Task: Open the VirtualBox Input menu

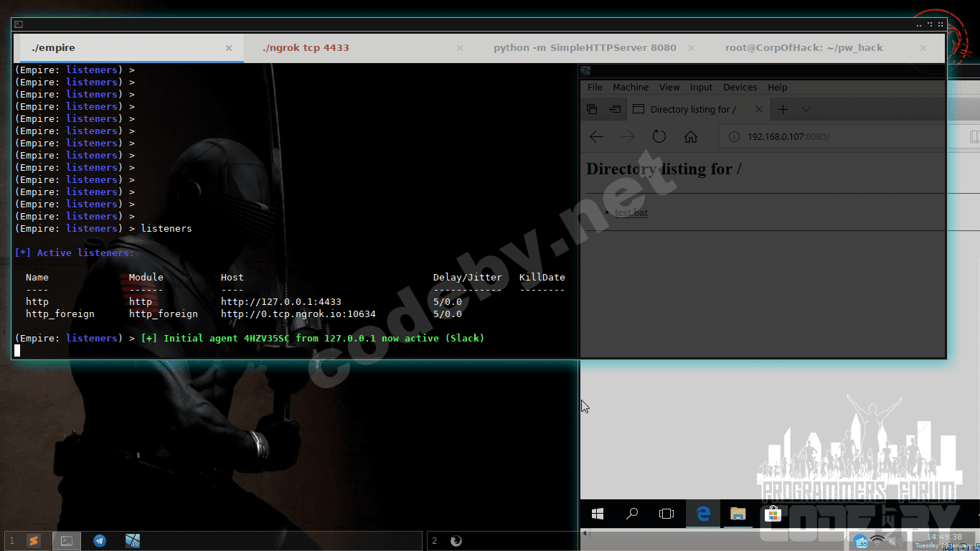Action: pyautogui.click(x=702, y=88)
